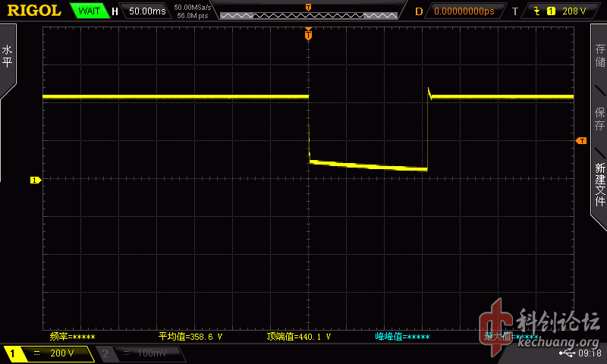
Task: Expand the 水平 horizontal menu tab
Action: (8, 57)
